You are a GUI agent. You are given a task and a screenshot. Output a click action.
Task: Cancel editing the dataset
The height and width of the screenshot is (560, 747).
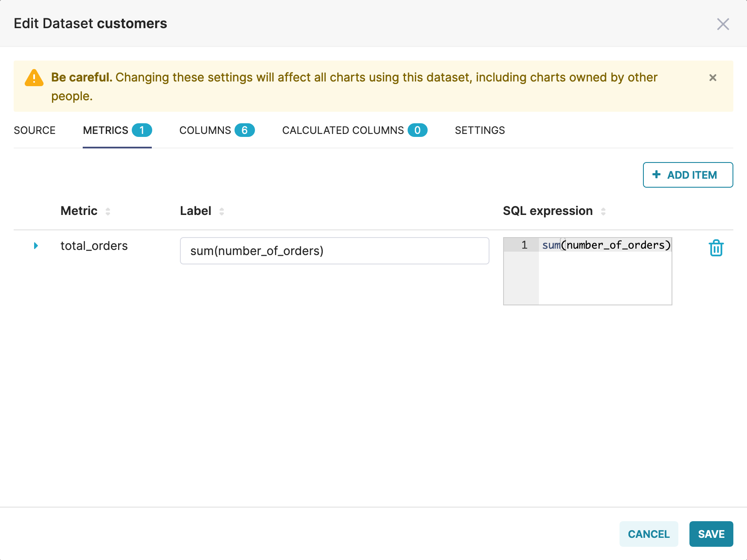click(649, 534)
